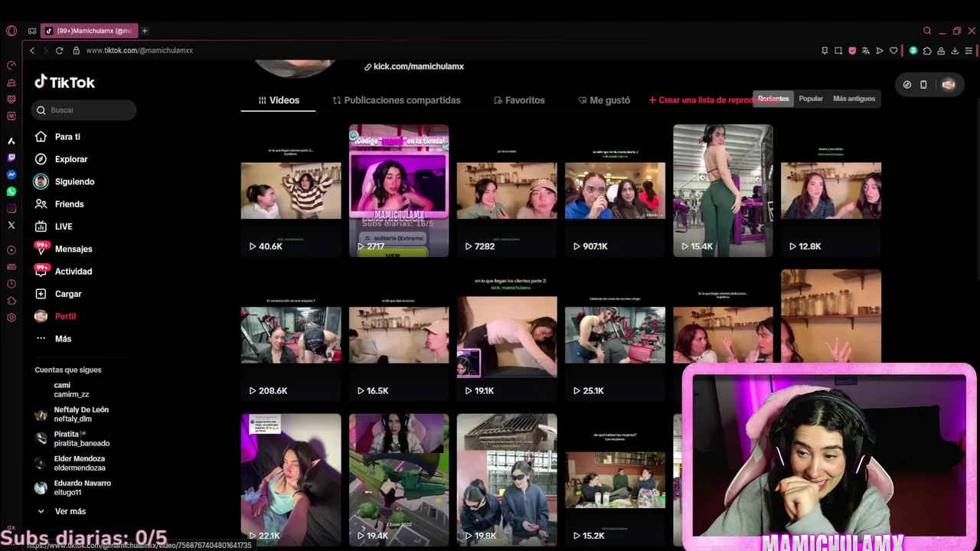Open the video with 907.1K views

[615, 191]
